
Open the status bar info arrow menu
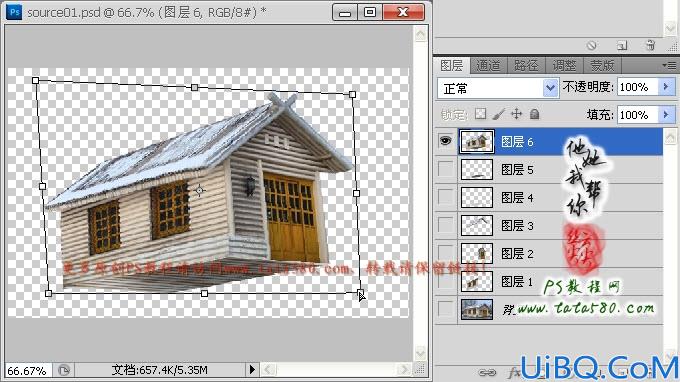point(252,370)
